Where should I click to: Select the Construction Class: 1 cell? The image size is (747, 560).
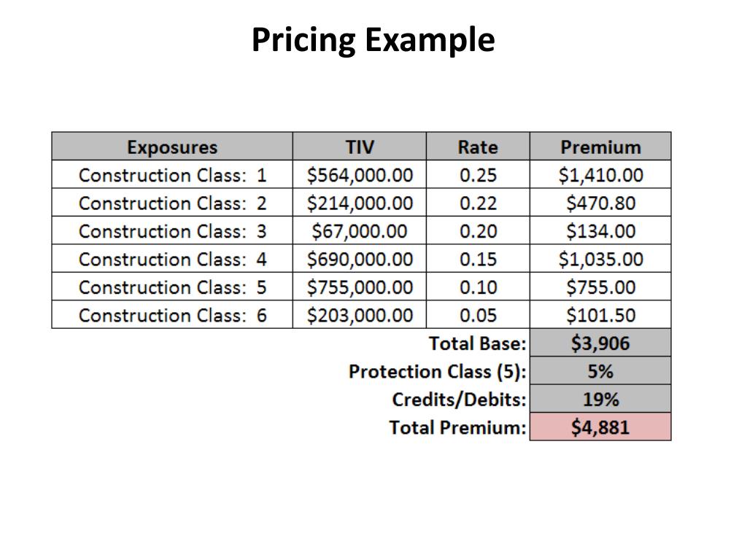[172, 174]
